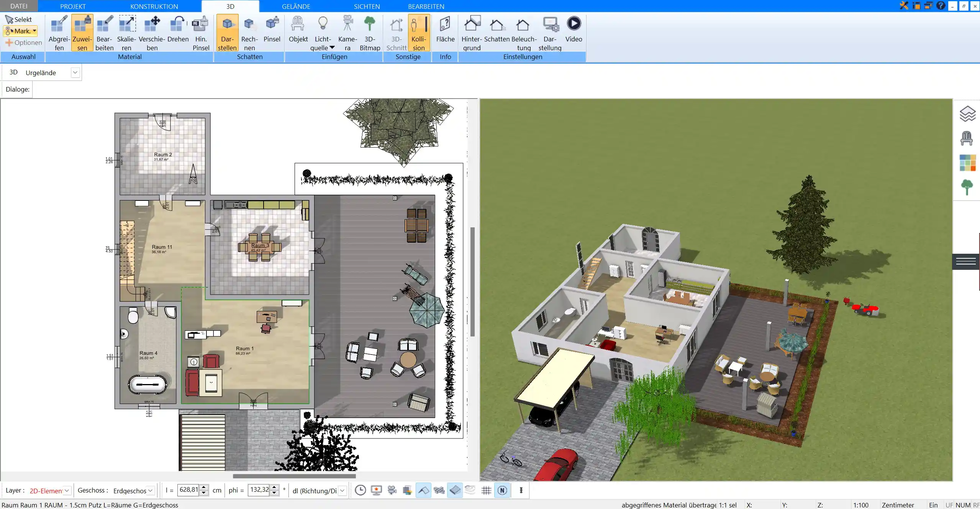This screenshot has height=509, width=980.
Task: Toggle the grid display in bottom toolbar
Action: (x=486, y=490)
